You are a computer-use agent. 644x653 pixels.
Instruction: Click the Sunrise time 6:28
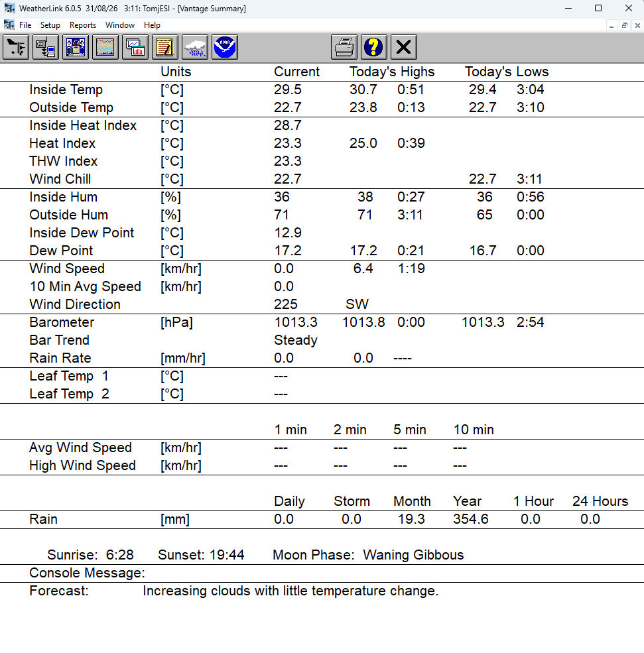120,555
